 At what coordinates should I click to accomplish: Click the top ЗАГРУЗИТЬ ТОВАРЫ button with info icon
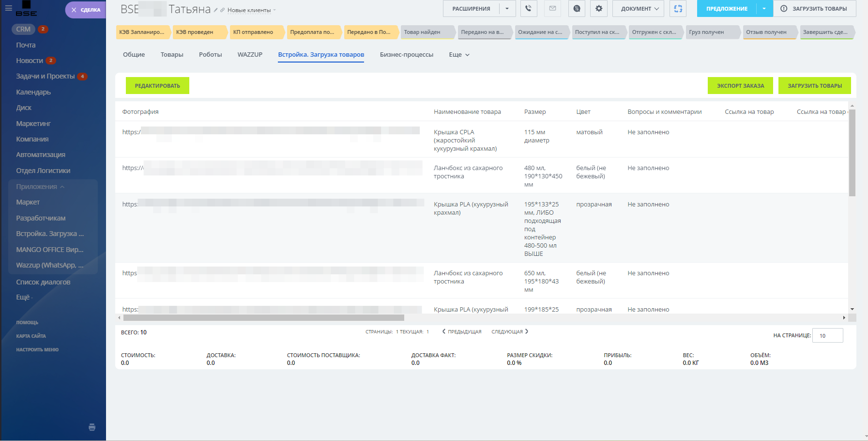coord(814,9)
